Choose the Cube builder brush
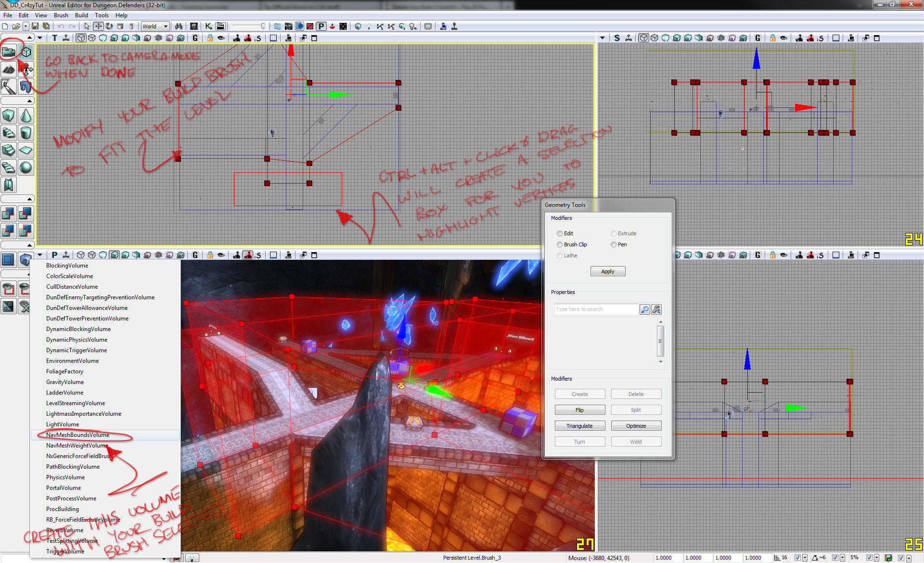 [x=9, y=115]
